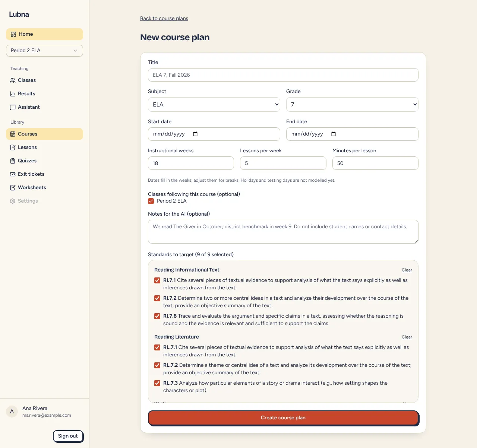Click the Lessons edit icon
Image resolution: width=477 pixels, height=448 pixels.
(13, 147)
